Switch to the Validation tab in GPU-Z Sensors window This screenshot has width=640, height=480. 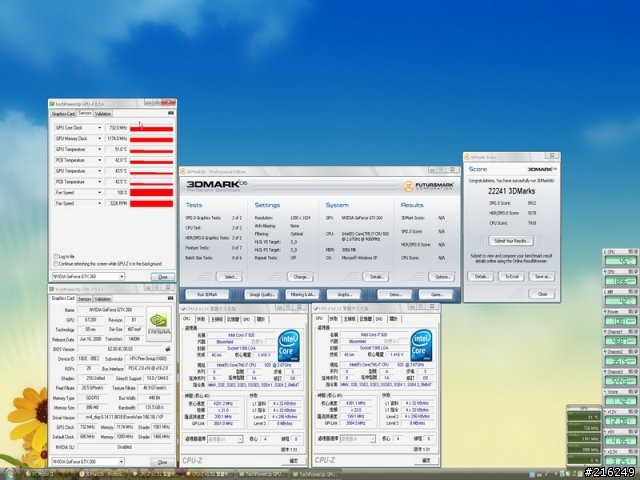point(103,114)
